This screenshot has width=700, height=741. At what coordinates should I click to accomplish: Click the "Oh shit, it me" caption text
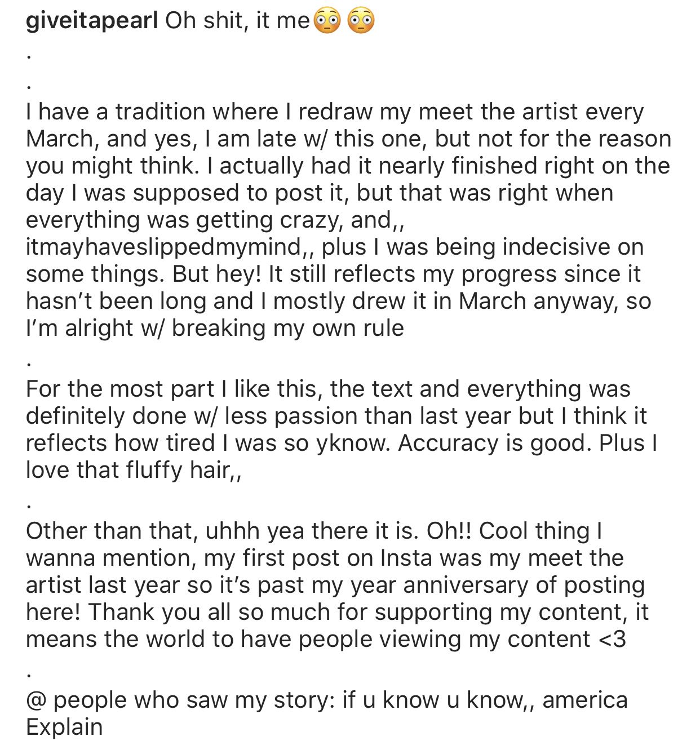click(237, 21)
